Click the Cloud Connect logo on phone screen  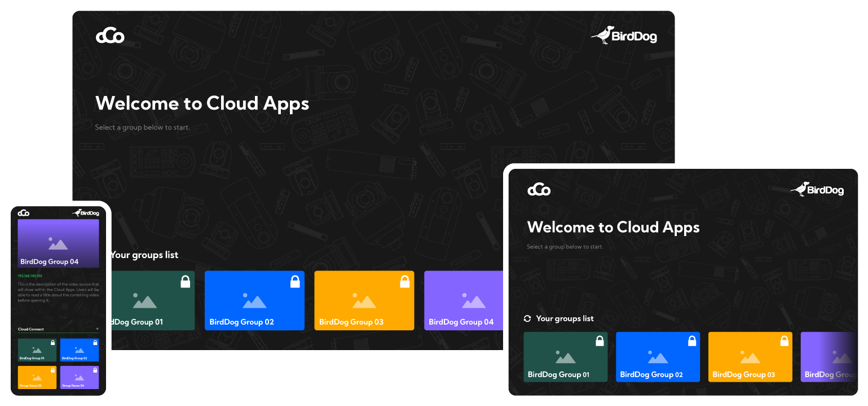click(24, 213)
